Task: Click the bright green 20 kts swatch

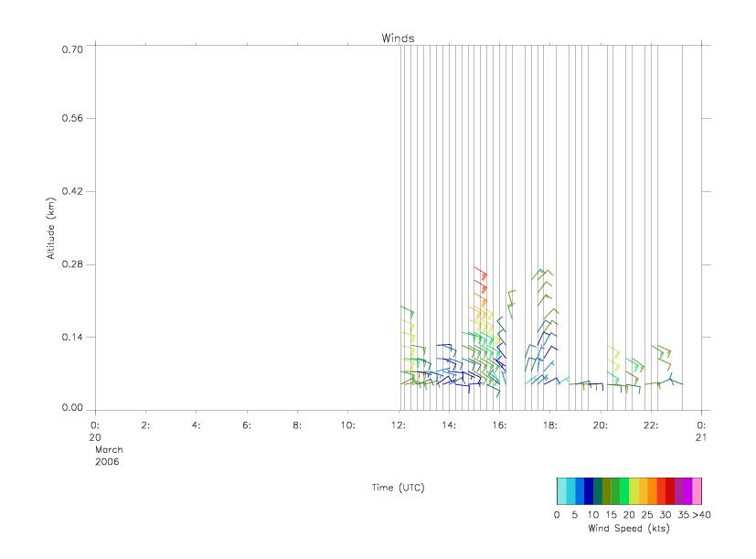Action: pos(624,491)
